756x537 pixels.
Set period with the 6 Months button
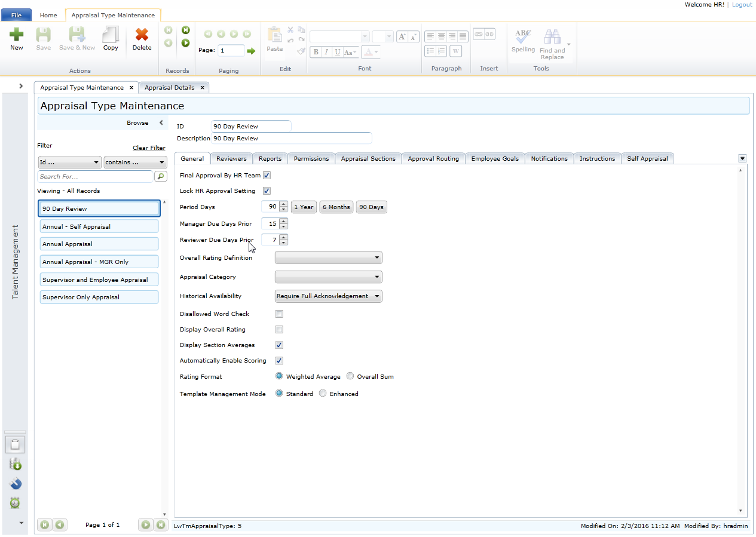(x=336, y=207)
